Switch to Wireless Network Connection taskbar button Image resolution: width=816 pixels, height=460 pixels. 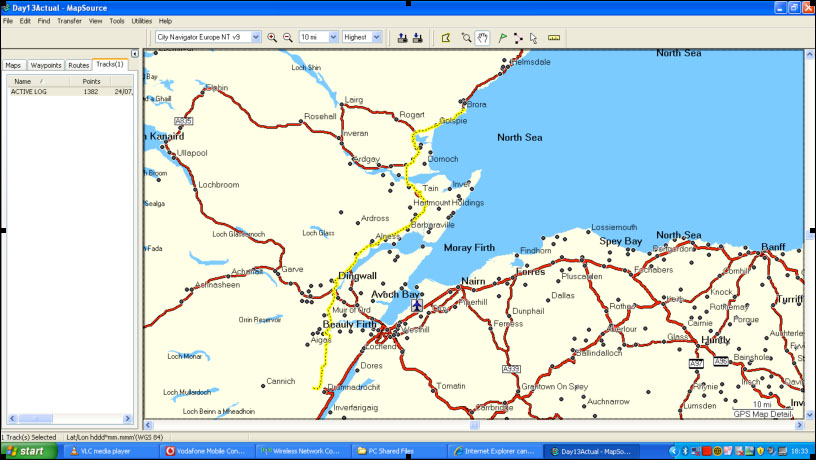click(304, 451)
